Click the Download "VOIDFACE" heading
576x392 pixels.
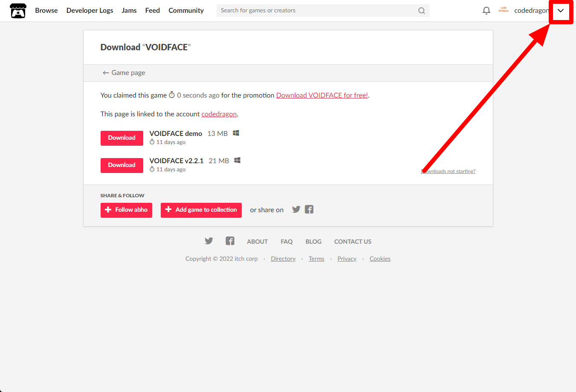[145, 47]
